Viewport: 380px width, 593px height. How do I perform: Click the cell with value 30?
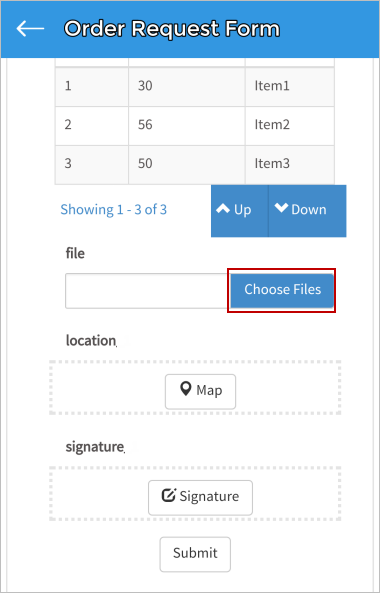187,87
